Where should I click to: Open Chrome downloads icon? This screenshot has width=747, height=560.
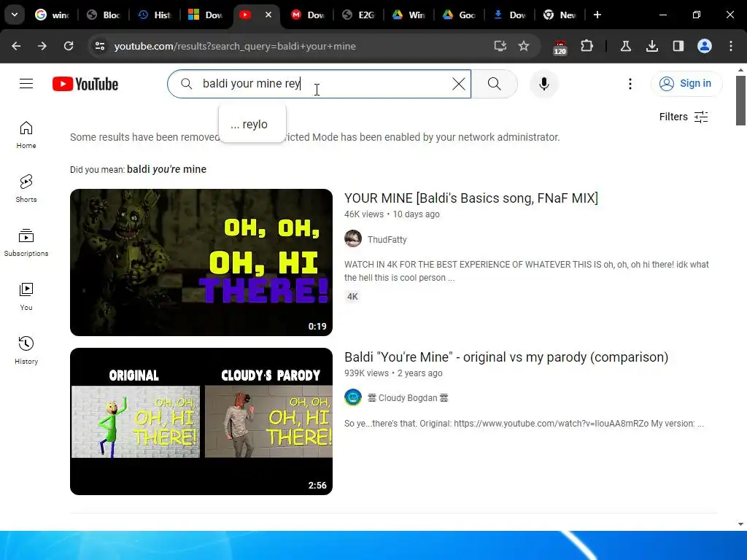651,46
